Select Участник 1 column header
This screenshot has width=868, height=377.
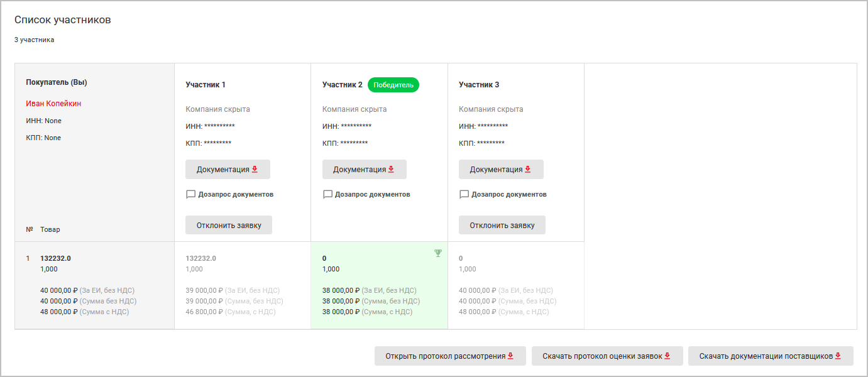[x=206, y=85]
